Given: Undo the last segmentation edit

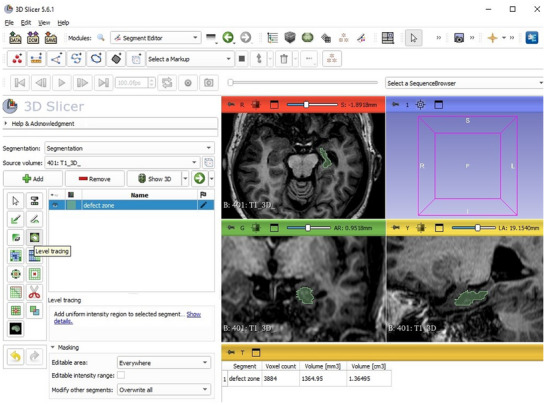Looking at the screenshot, I should [x=15, y=356].
